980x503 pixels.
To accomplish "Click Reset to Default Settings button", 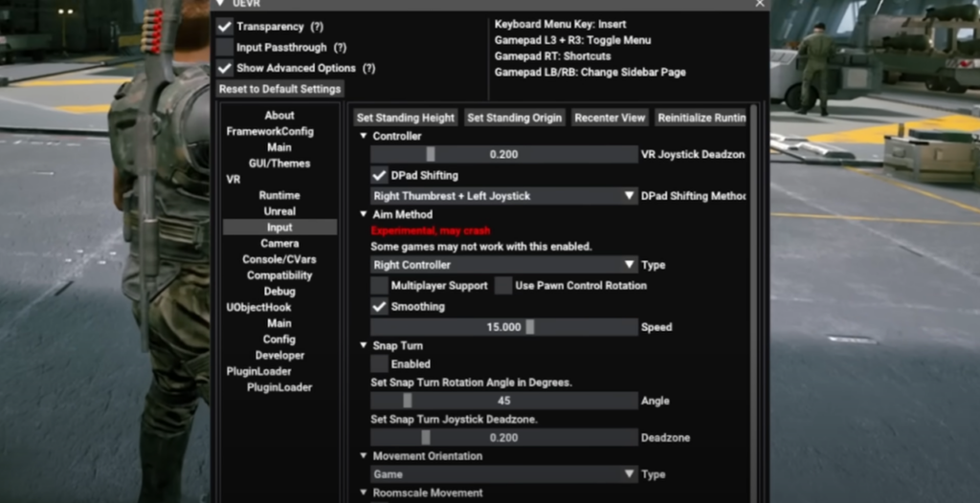I will 279,89.
